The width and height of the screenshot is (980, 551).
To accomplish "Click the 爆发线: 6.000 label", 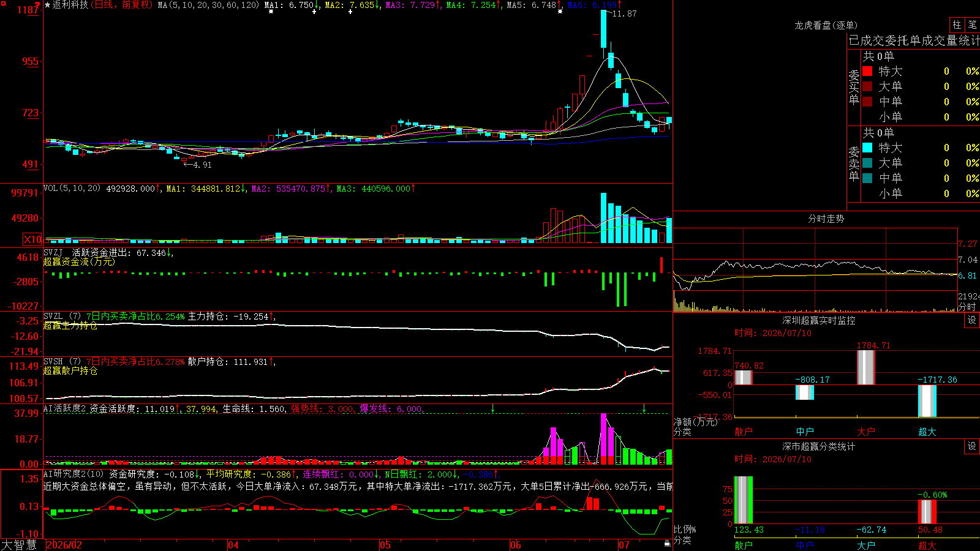I will tap(391, 409).
